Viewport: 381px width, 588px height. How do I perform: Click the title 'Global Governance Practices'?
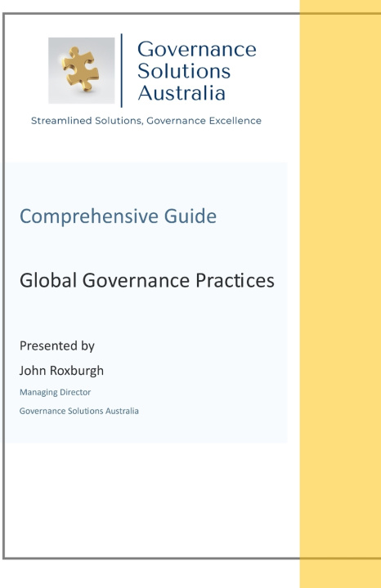point(147,280)
